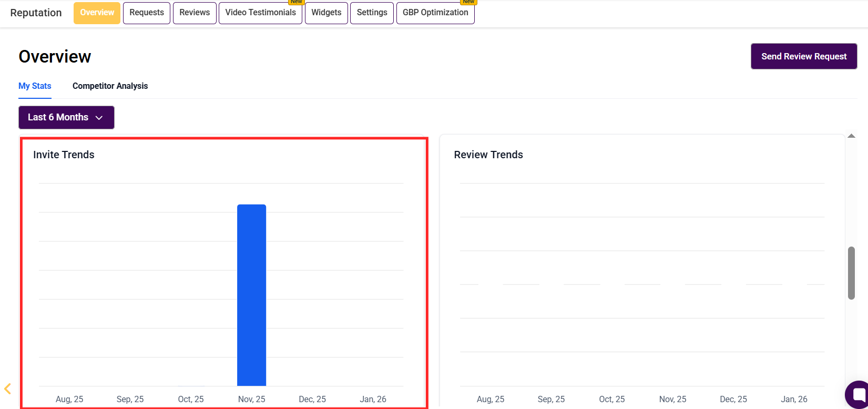This screenshot has width=868, height=409.
Task: Click the Nov, 25 invite bar
Action: pos(252,295)
